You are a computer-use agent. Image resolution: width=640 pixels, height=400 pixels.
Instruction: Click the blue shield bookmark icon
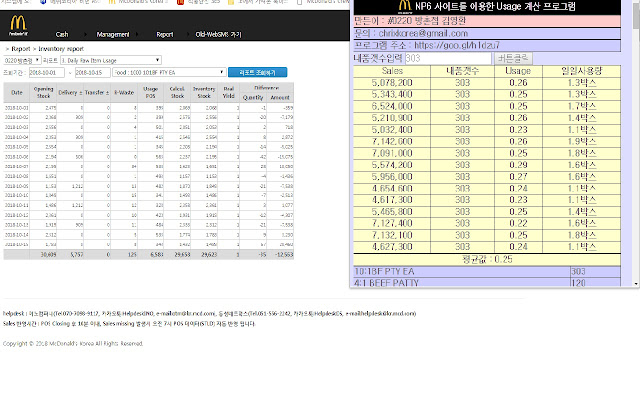point(43,2)
